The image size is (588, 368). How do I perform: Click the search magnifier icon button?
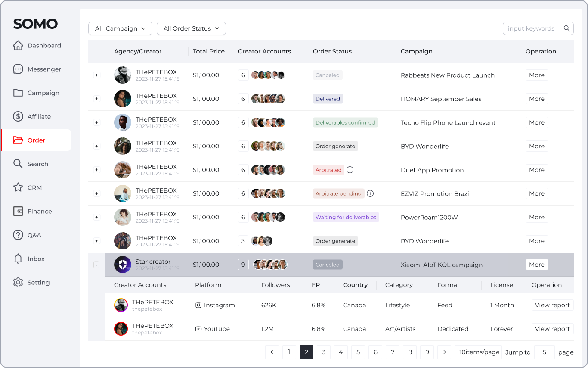[566, 28]
